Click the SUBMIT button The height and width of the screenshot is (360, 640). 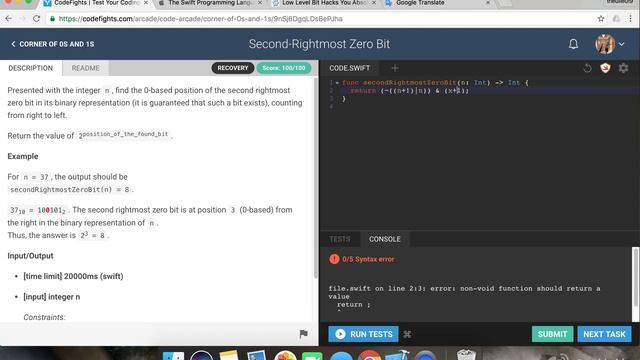click(x=552, y=334)
